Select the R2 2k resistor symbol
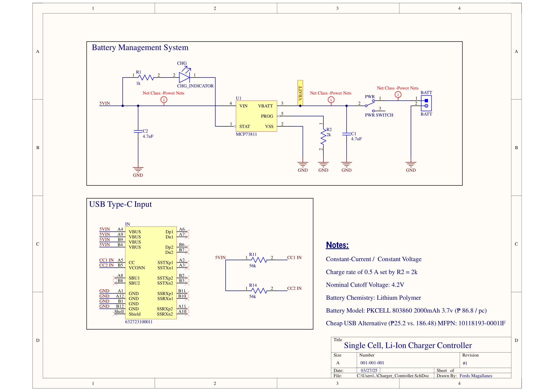Viewport: 555px width, 392px height. [323, 137]
